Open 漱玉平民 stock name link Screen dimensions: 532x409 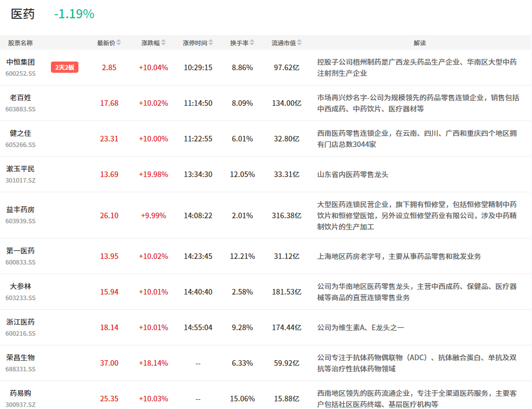[x=20, y=169]
